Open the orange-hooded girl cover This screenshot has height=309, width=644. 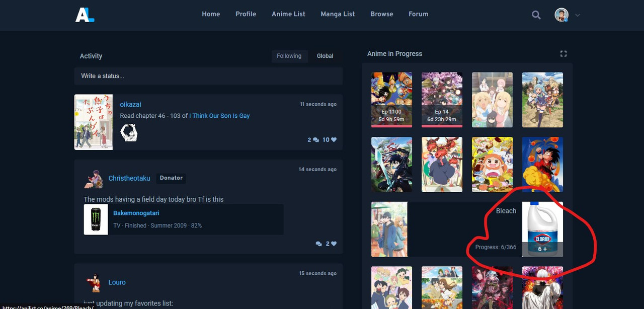coord(492,165)
